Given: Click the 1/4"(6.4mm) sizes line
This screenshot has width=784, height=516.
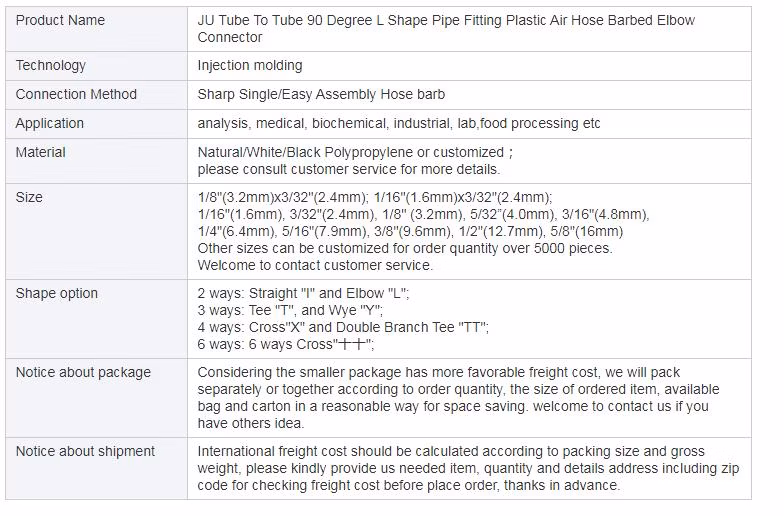Looking at the screenshot, I should pos(410,232).
